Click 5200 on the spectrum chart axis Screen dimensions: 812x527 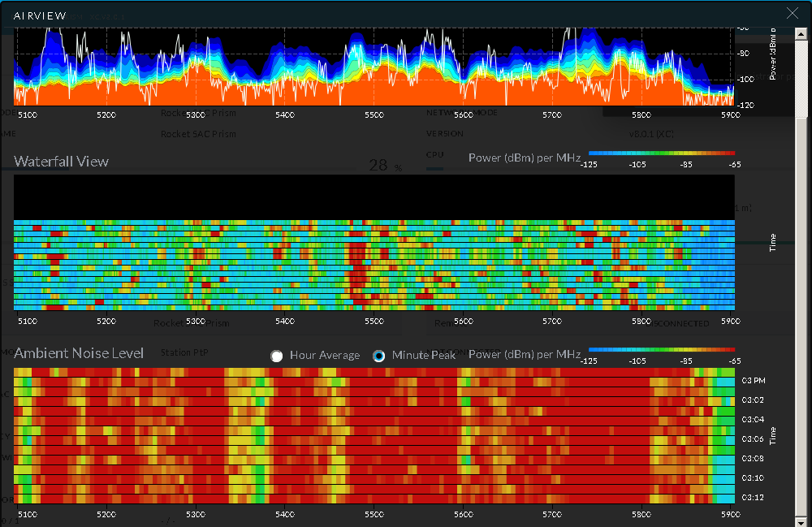pyautogui.click(x=106, y=115)
